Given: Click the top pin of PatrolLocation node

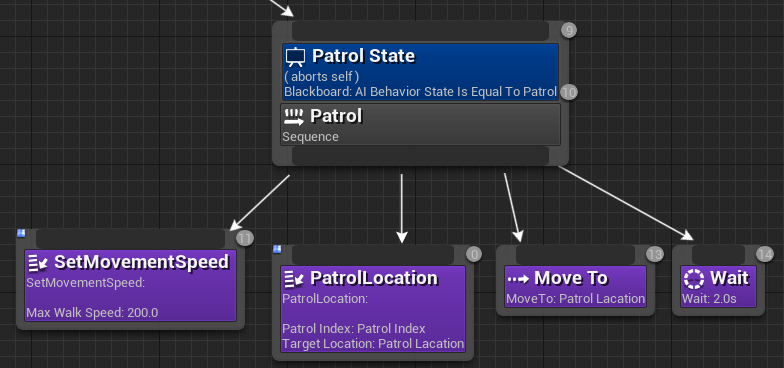Looking at the screenshot, I should click(373, 255).
